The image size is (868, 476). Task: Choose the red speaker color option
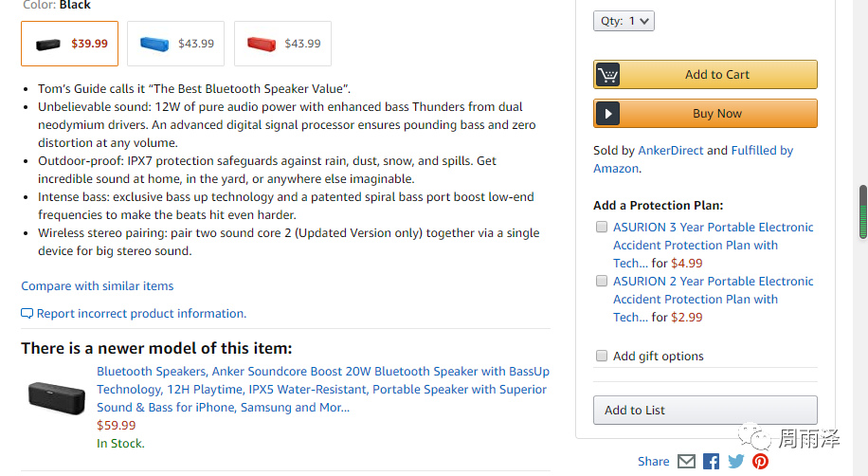(x=282, y=44)
